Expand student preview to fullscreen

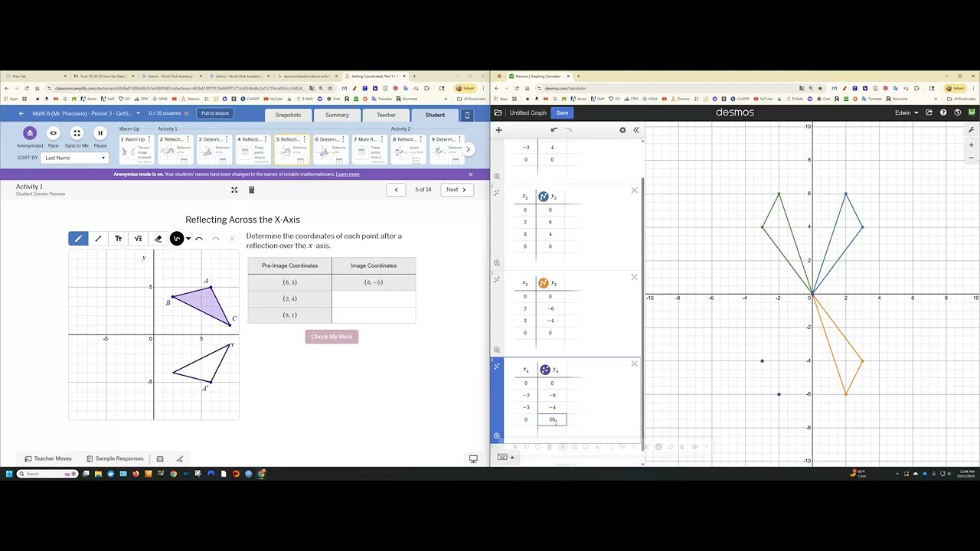234,190
